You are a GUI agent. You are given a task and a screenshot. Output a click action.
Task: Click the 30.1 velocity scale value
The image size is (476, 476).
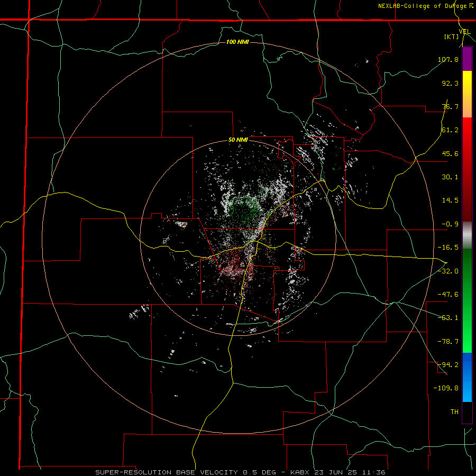tap(450, 177)
